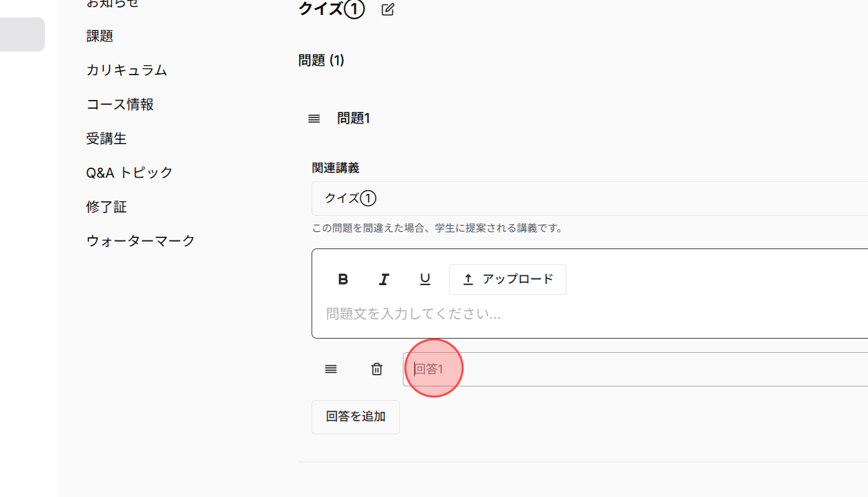
Task: Open the ウォーターマーク section
Action: click(140, 240)
